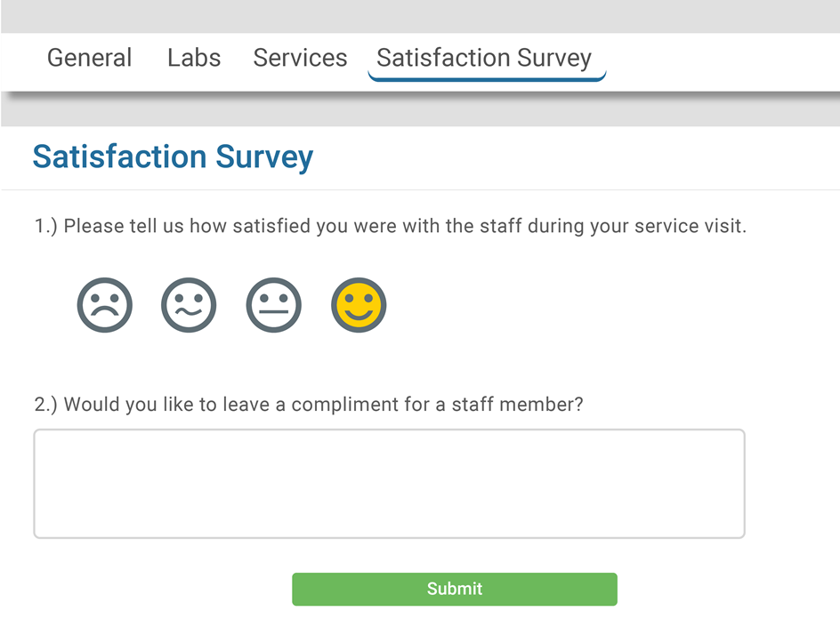Open the General tab

coord(89,58)
